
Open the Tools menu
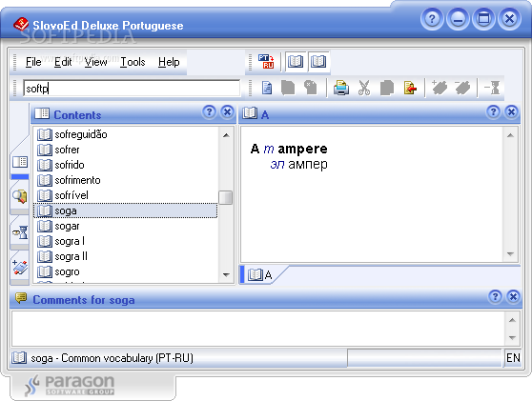point(133,62)
